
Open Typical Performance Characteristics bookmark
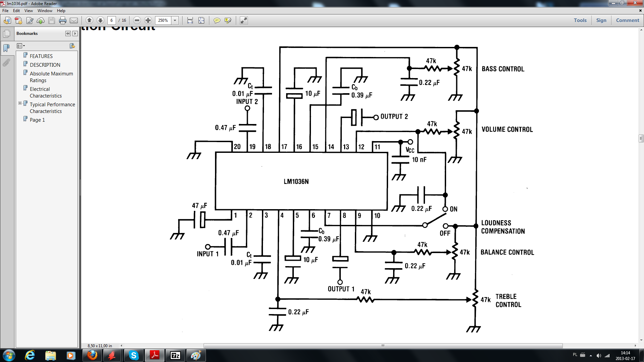(52, 108)
